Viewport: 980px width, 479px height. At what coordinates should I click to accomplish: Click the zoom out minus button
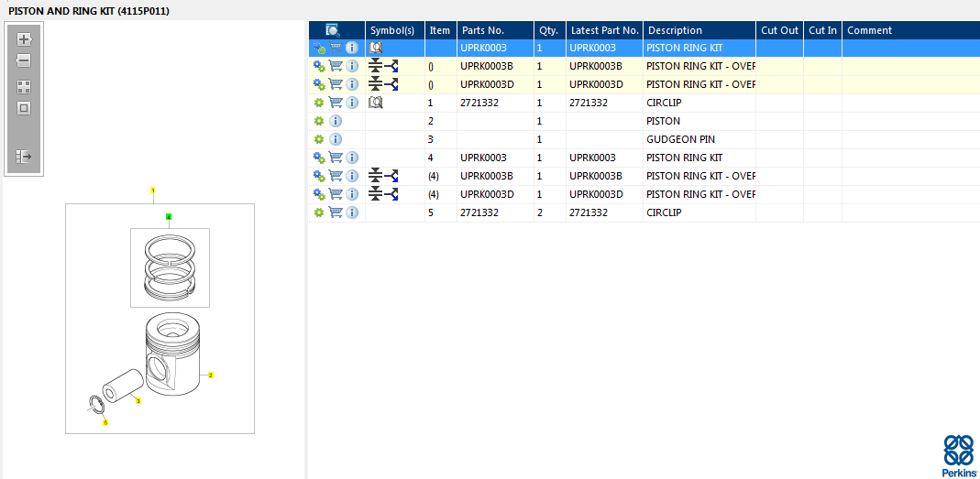(x=24, y=60)
